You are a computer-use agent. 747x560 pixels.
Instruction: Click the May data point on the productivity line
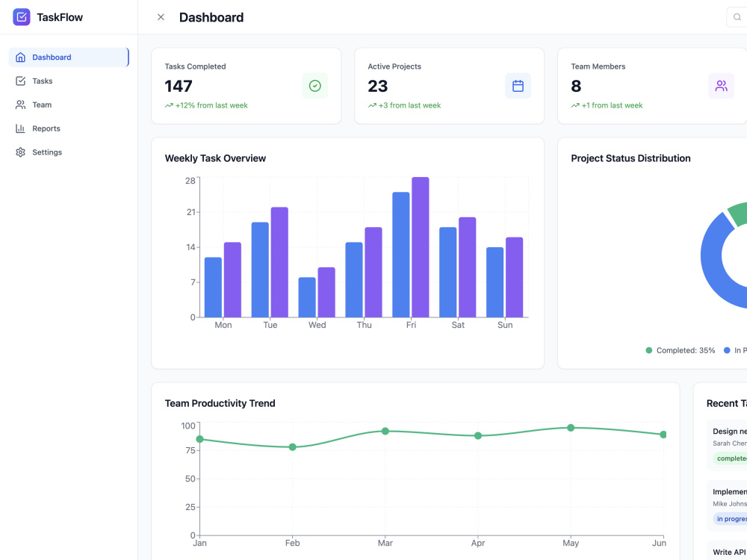(571, 428)
